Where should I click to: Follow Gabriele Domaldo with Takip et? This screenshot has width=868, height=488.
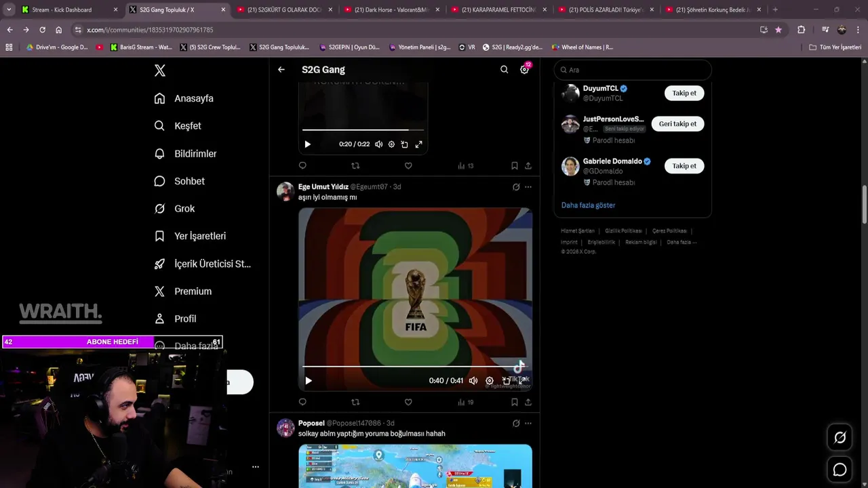coord(684,166)
